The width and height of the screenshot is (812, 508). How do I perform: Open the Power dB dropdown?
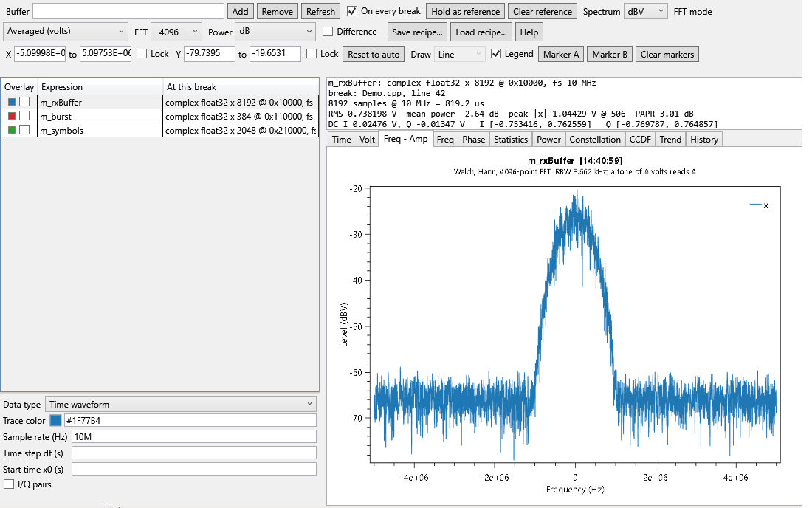click(275, 32)
